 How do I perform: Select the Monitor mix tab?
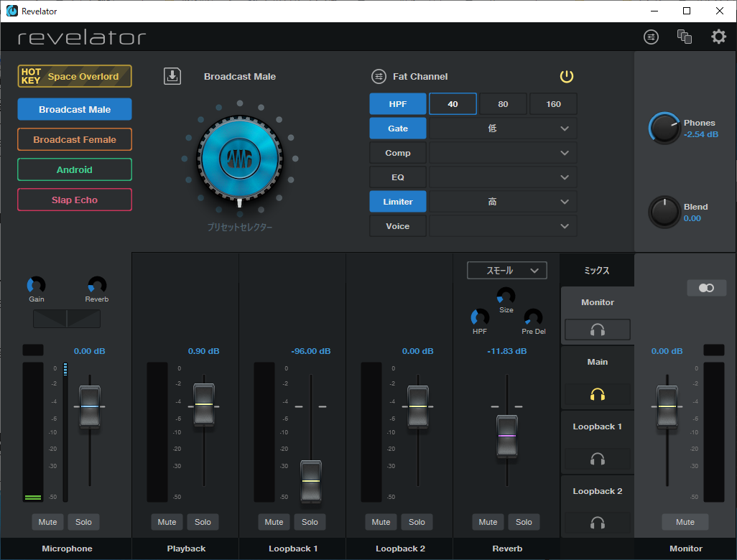(x=598, y=302)
